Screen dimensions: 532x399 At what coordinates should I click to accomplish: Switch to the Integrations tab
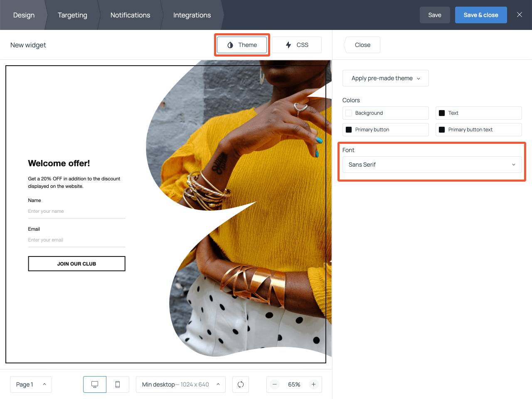pos(192,15)
